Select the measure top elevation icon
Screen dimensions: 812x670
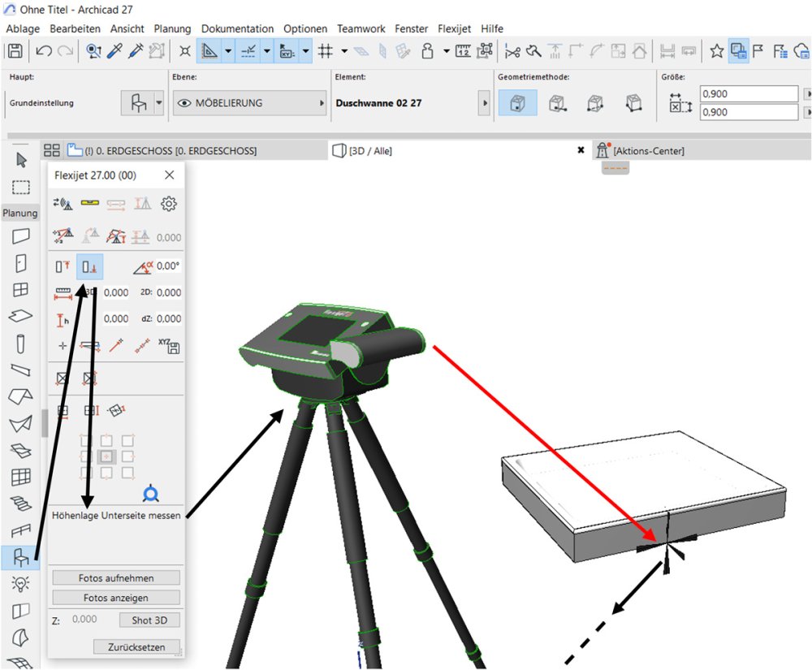tap(63, 266)
